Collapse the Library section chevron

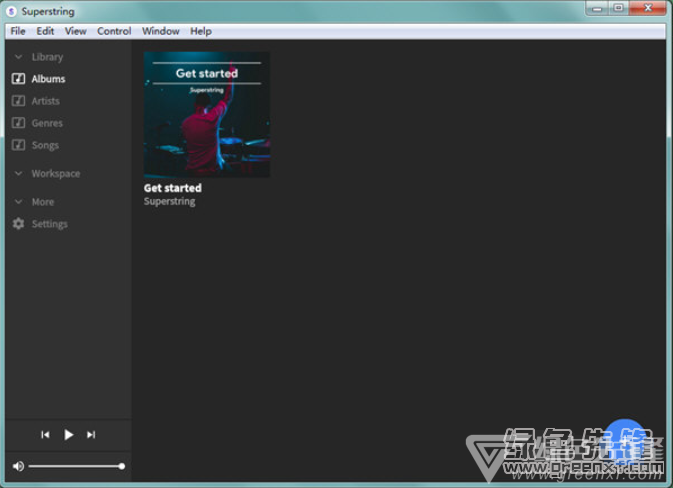[x=18, y=57]
